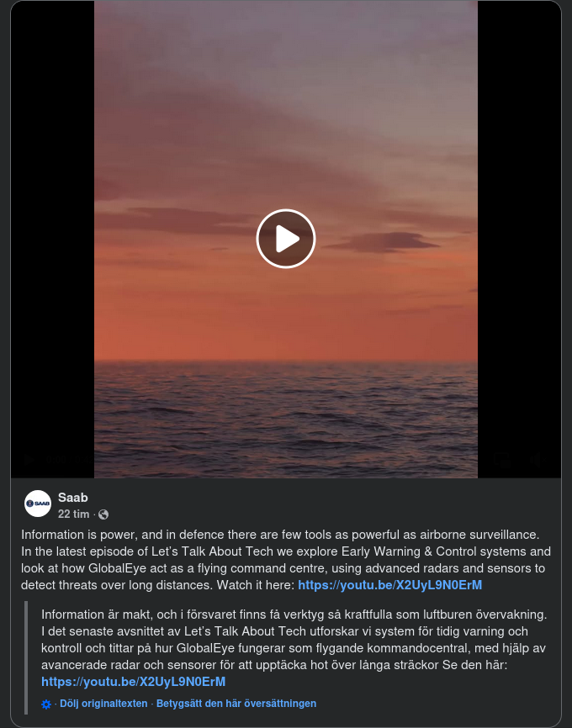Click the black letterbox area left of video
Image resolution: width=572 pixels, height=728 pixels.
pos(52,232)
